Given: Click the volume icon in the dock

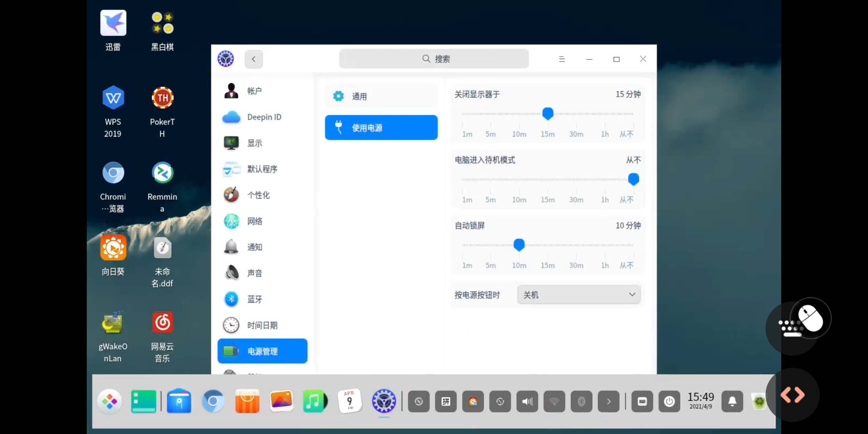Looking at the screenshot, I should 527,401.
